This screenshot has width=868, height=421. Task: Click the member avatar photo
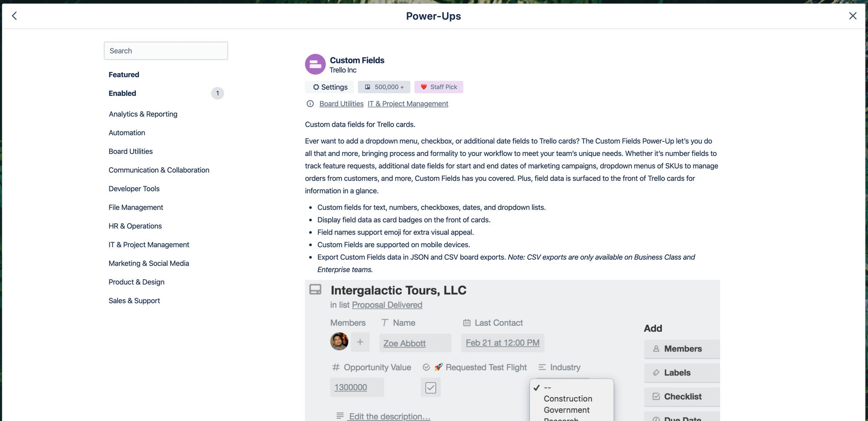click(x=339, y=342)
